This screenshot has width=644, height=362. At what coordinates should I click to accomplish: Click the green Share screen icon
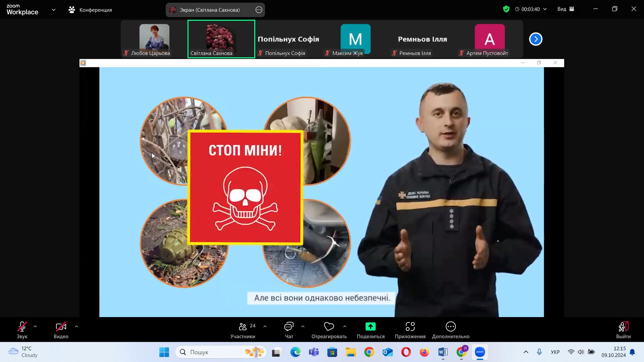click(x=370, y=326)
